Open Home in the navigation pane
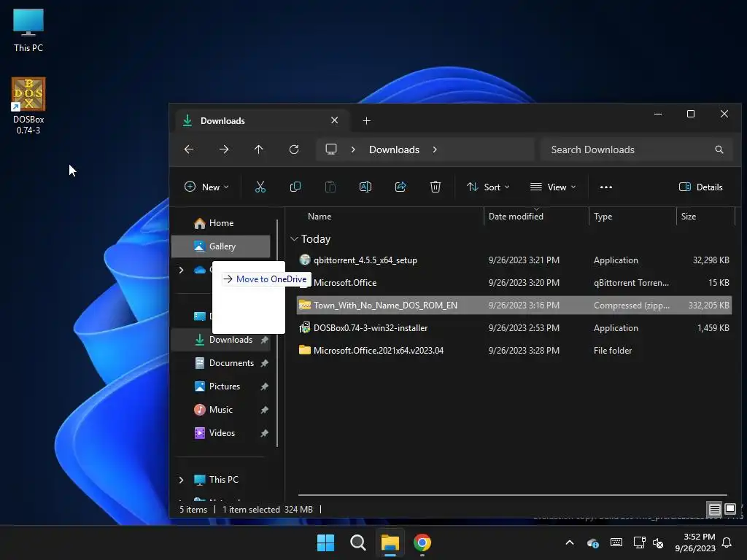 tap(220, 223)
